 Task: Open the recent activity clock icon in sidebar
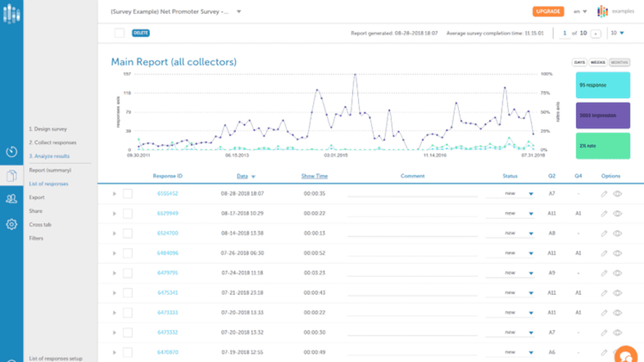tap(11, 152)
